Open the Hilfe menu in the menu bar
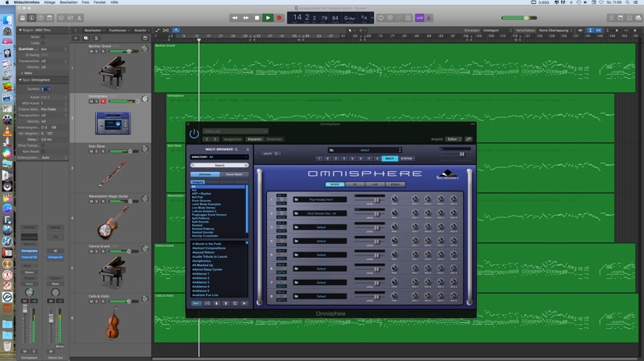Viewport: 644px width, 361px height. pos(114,2)
